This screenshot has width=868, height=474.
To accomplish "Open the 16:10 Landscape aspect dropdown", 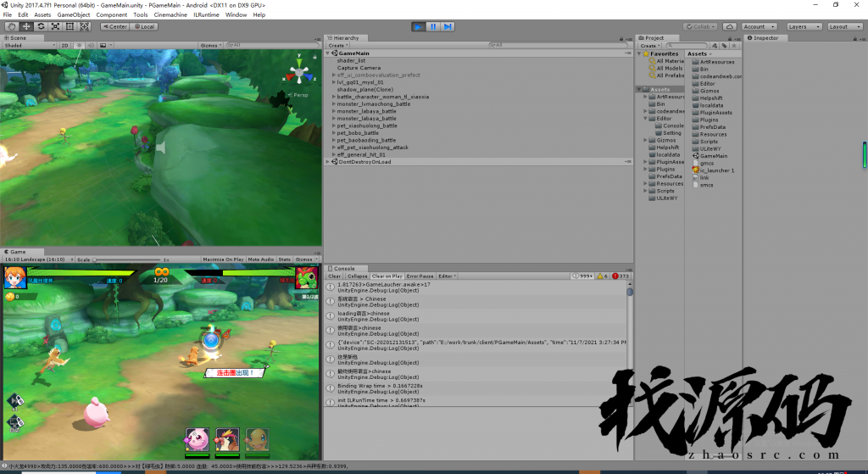I will pyautogui.click(x=38, y=259).
